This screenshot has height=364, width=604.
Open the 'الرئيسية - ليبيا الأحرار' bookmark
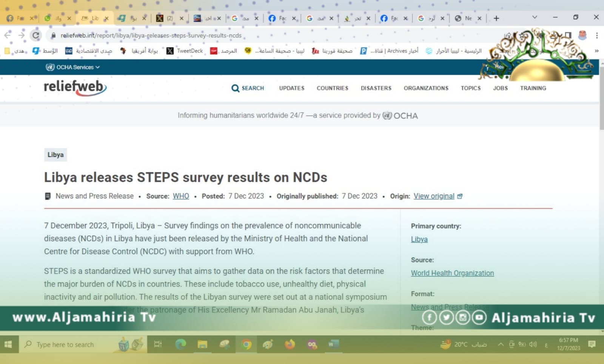coord(454,51)
